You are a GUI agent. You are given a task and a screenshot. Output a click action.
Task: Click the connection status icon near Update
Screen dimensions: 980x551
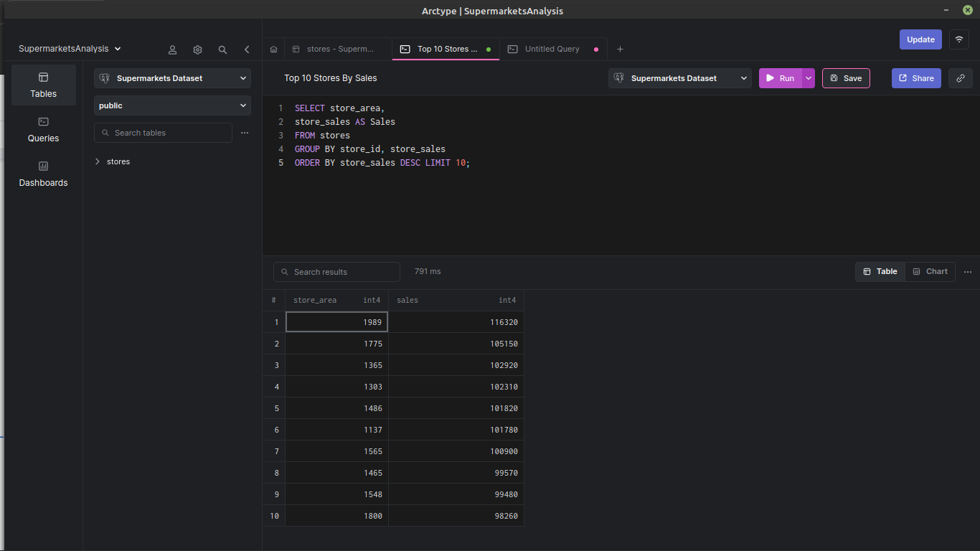pyautogui.click(x=959, y=39)
